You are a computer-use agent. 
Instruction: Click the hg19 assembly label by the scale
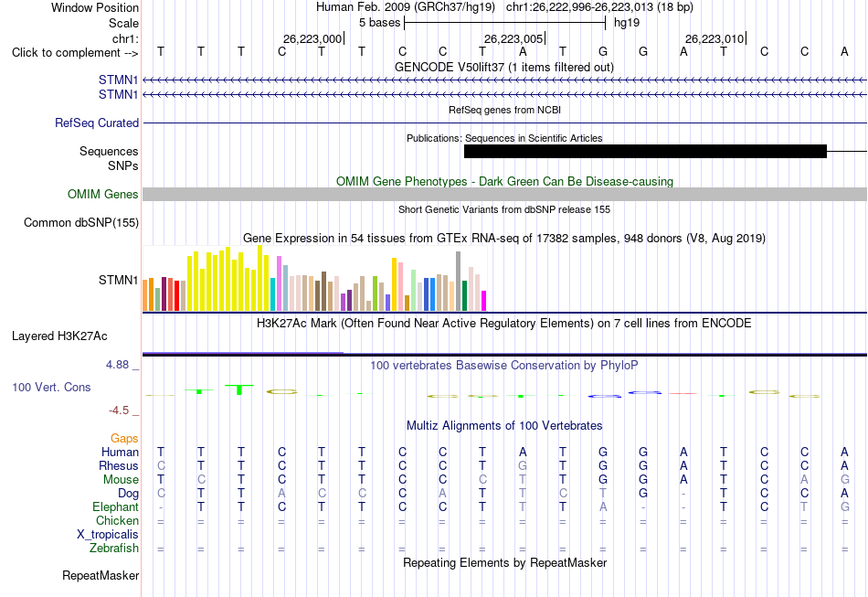coord(627,23)
